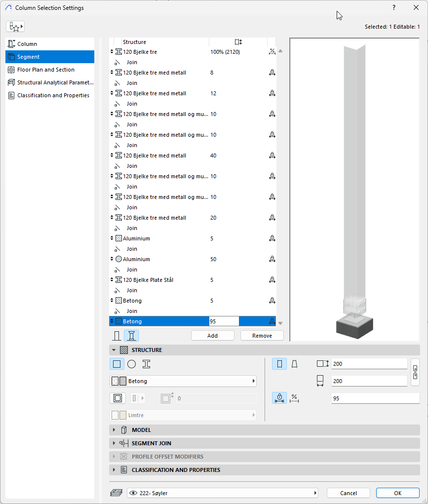Viewport: 428px width, 504px height.
Task: Click the Remove segment button
Action: tap(262, 336)
